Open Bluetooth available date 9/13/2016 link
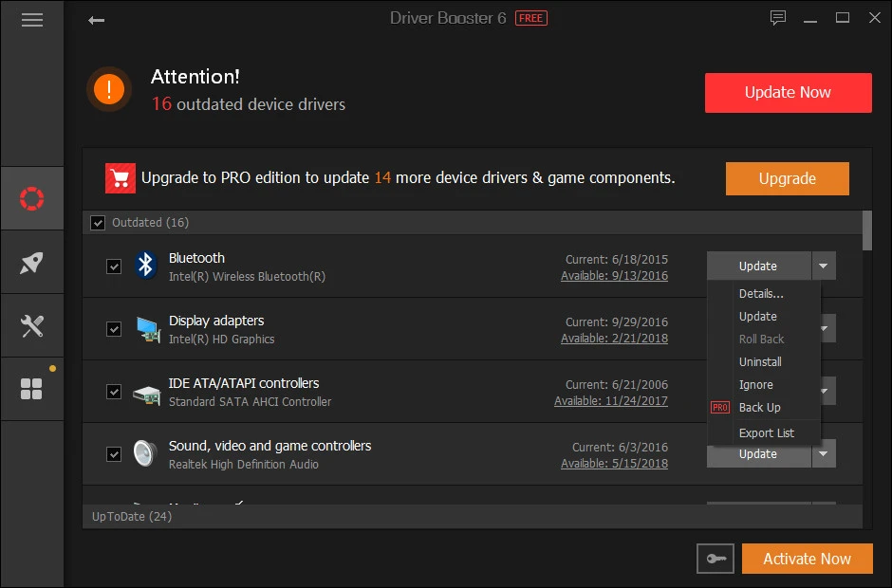Viewport: 892px width, 588px height. pyautogui.click(x=614, y=276)
